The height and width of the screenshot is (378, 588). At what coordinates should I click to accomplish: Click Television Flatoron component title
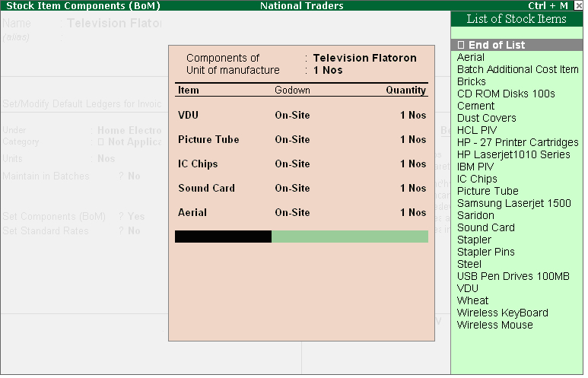pyautogui.click(x=365, y=58)
